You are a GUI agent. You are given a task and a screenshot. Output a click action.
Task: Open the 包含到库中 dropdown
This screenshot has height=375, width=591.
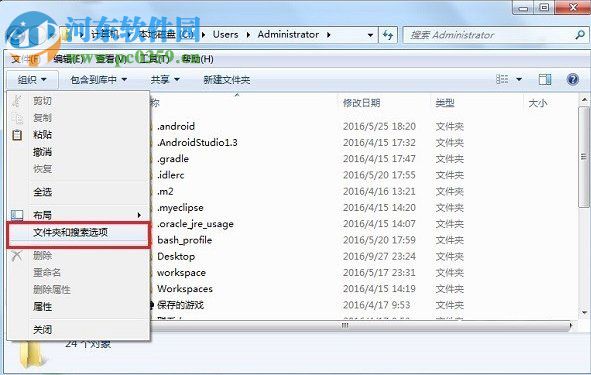tap(99, 80)
